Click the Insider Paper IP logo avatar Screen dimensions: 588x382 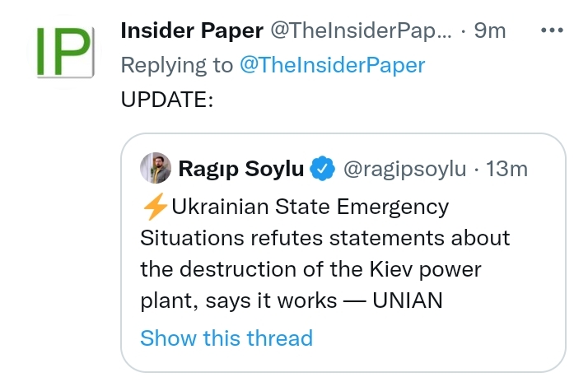[62, 51]
